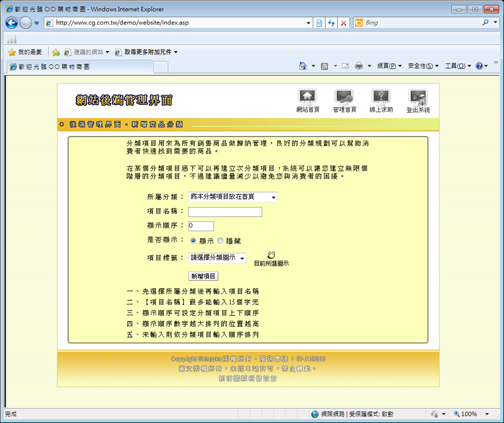Expand the 所屬分類 dropdown
This screenshot has height=423, width=504.
pos(233,197)
